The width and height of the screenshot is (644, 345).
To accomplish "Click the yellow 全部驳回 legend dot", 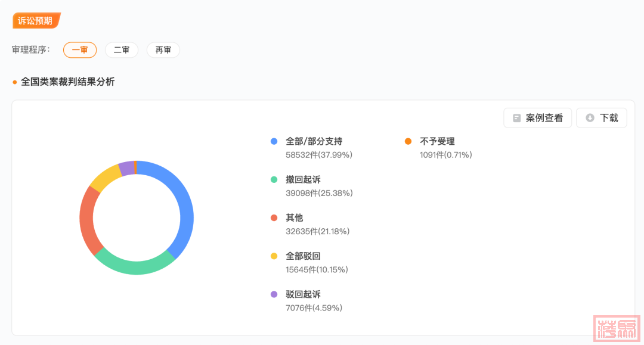I will click(x=274, y=256).
